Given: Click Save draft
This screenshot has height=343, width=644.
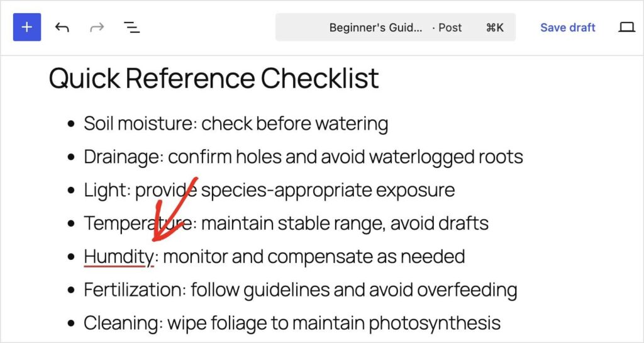Looking at the screenshot, I should point(568,28).
